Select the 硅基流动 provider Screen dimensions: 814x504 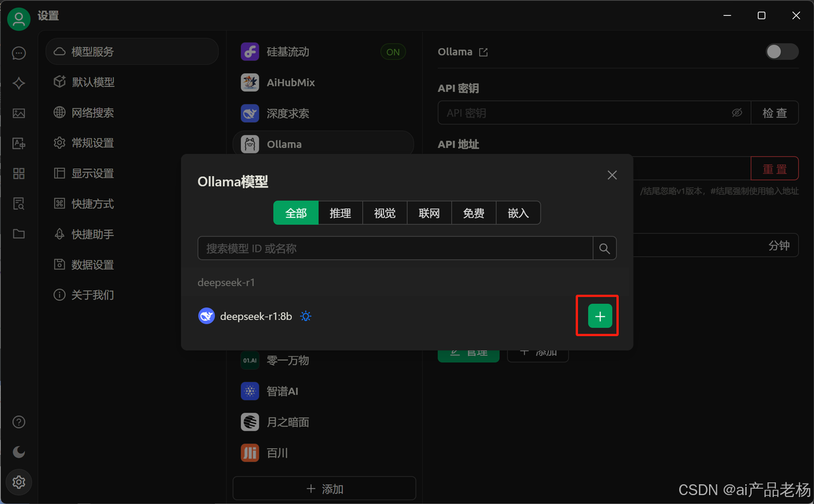[323, 52]
